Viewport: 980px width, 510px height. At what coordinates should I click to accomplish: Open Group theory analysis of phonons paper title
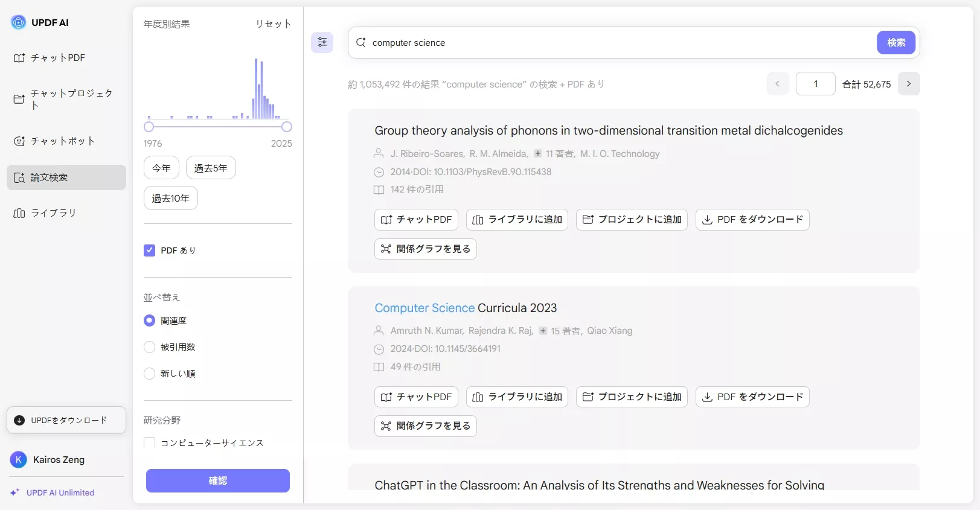609,130
